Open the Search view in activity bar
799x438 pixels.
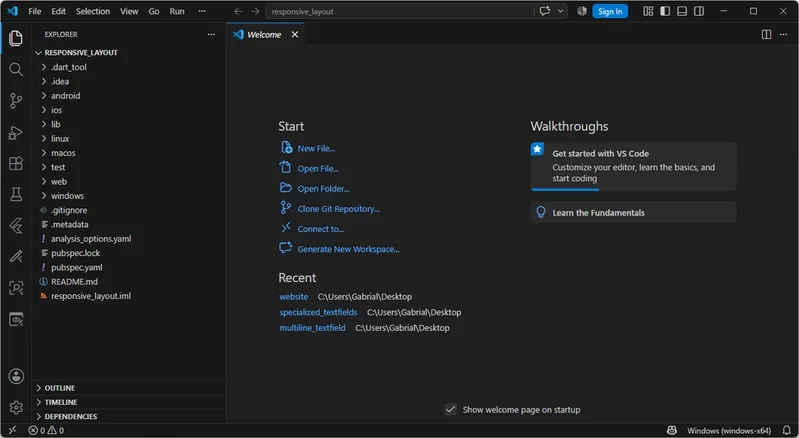point(16,69)
